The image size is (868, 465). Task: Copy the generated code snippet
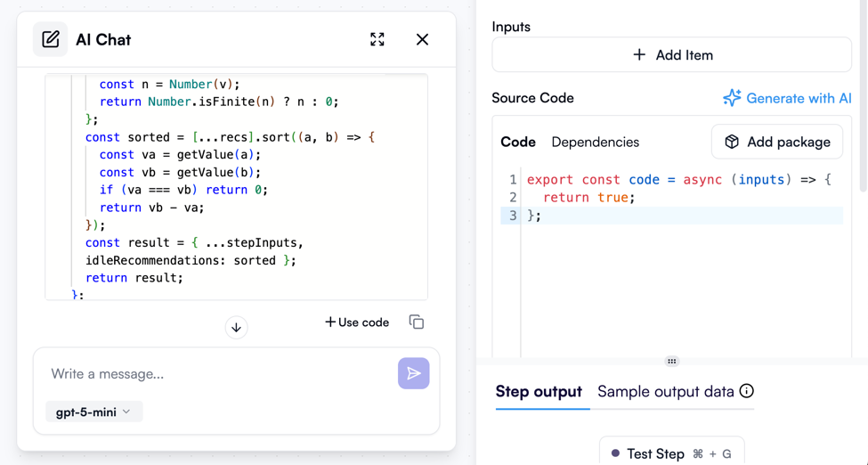(417, 322)
